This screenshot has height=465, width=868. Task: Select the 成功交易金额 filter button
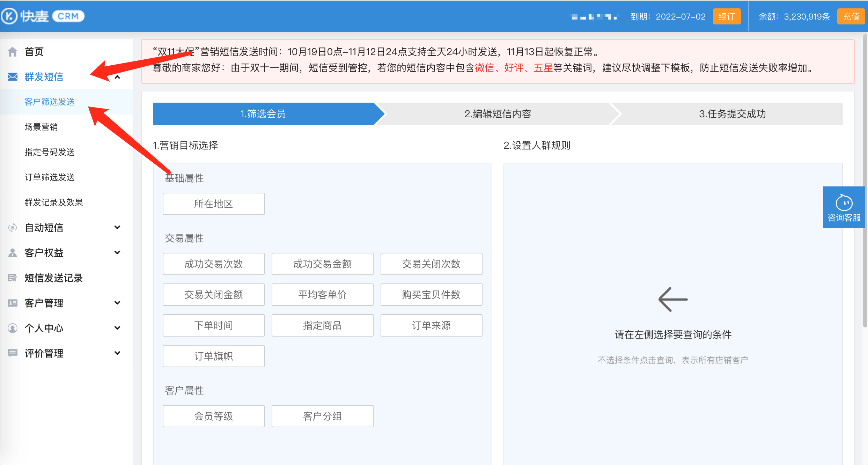pyautogui.click(x=323, y=264)
